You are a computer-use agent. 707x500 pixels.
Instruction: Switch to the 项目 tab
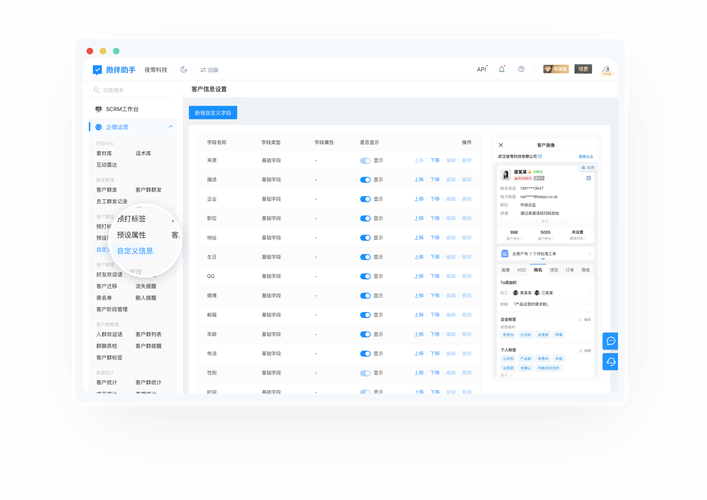(x=554, y=270)
